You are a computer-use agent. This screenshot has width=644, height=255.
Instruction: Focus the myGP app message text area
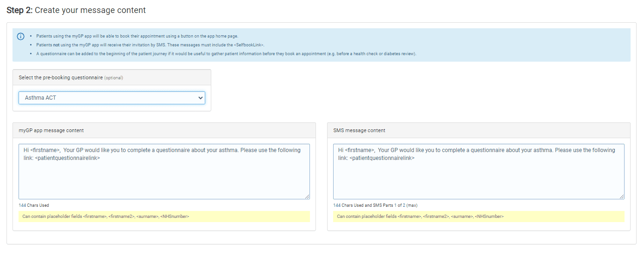pyautogui.click(x=164, y=178)
